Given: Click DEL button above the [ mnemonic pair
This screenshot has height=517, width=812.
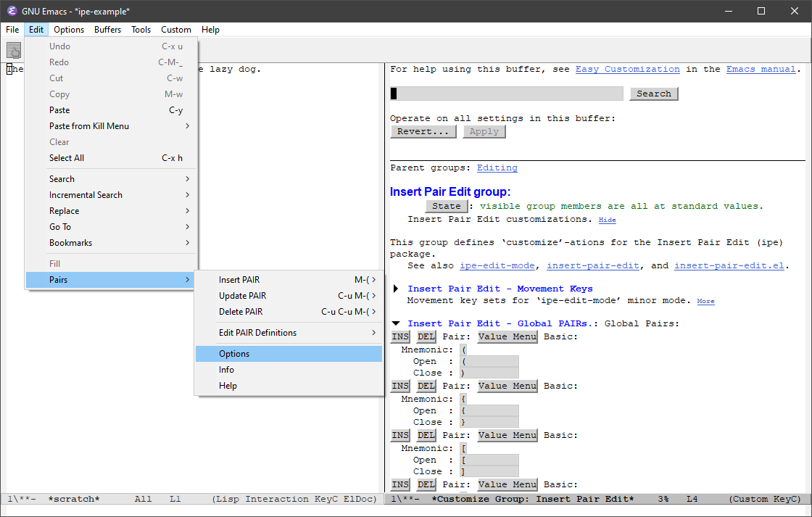Looking at the screenshot, I should (x=426, y=435).
